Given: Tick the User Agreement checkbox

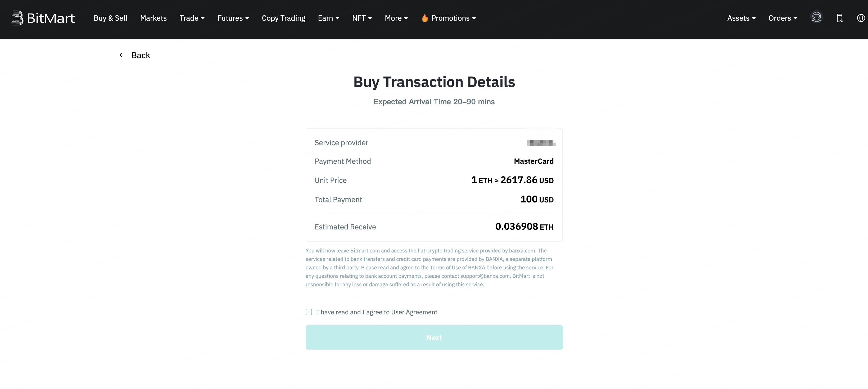Looking at the screenshot, I should click(309, 312).
